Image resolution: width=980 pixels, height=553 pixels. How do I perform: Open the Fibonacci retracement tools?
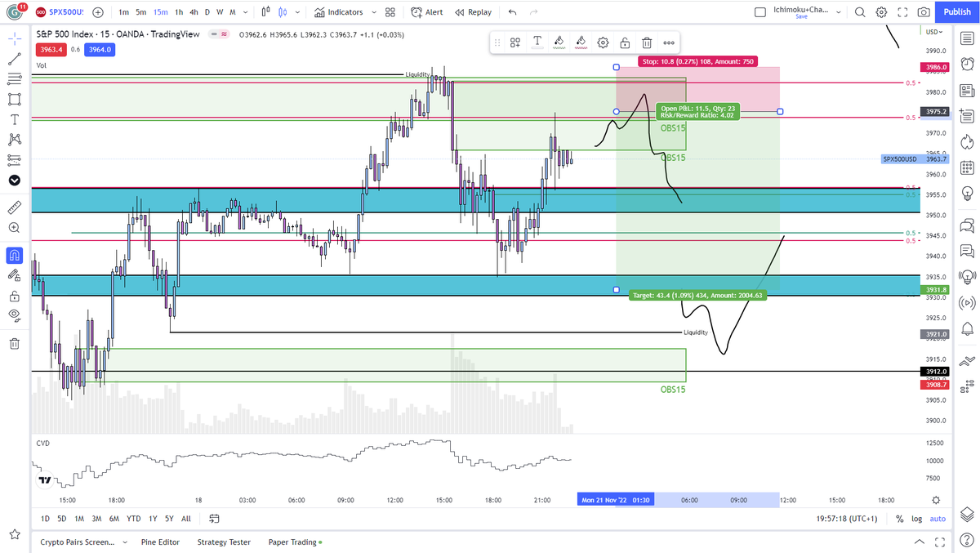14,78
